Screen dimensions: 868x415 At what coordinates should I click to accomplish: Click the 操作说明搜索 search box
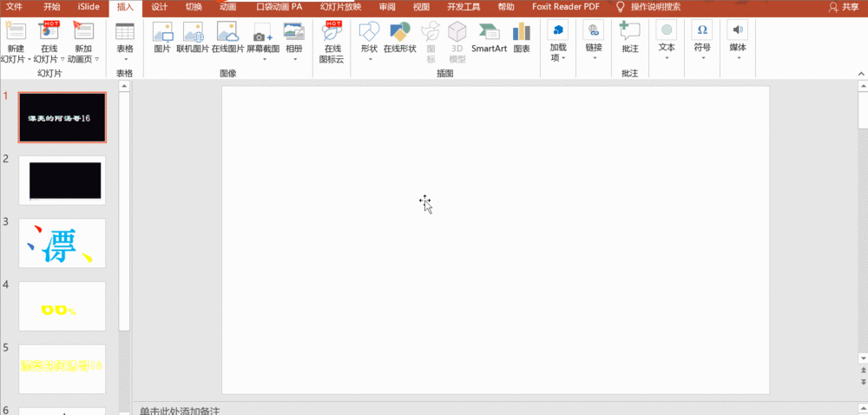(x=656, y=7)
